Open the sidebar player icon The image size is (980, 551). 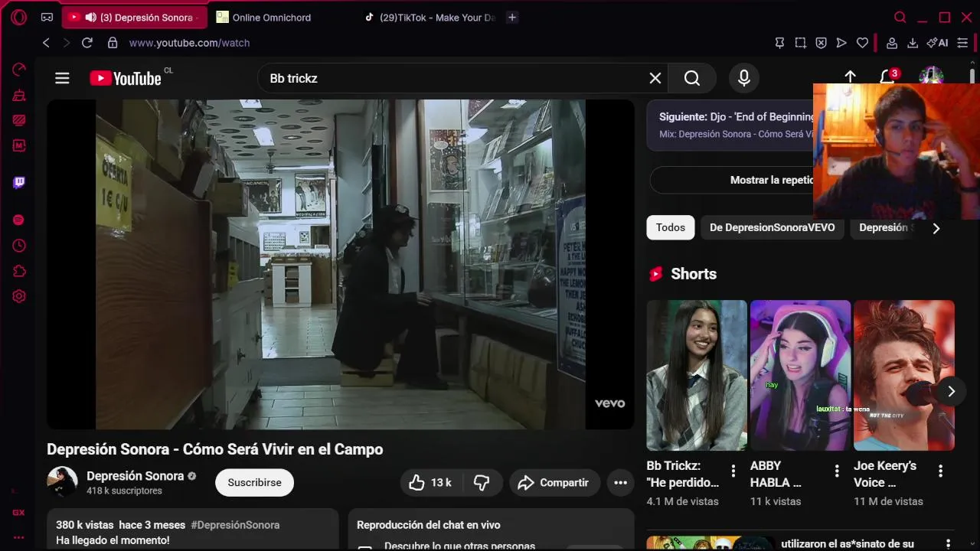click(x=19, y=220)
